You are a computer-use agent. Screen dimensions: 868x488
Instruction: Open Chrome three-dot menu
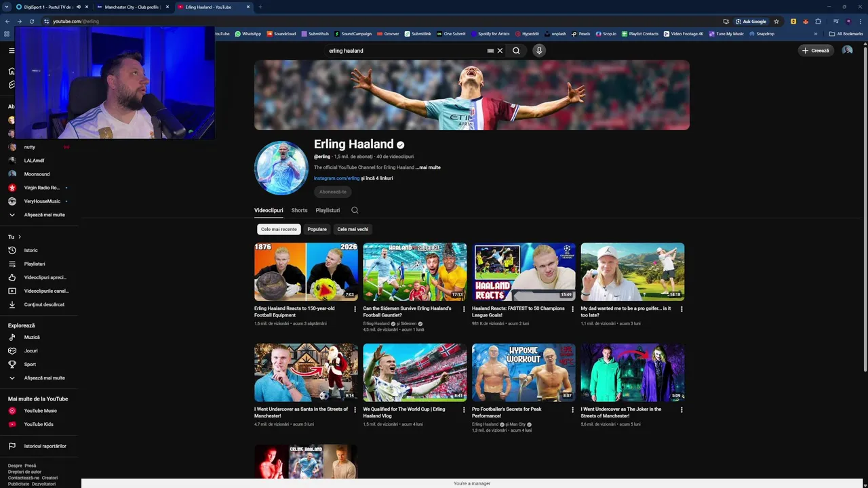861,22
